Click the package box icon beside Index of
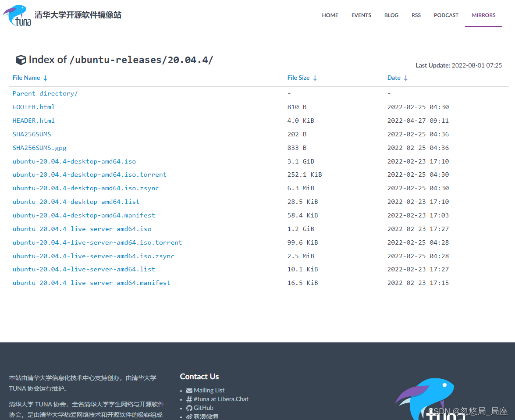 coord(21,60)
